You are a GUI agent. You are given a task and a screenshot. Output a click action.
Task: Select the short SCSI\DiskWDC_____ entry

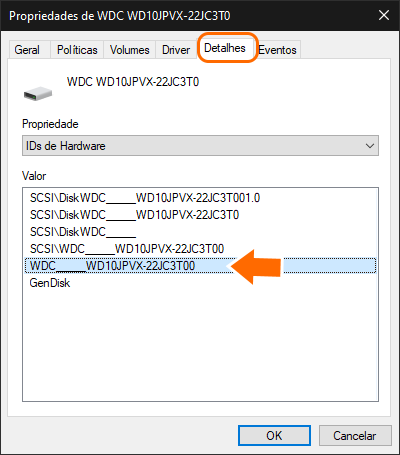[x=83, y=232]
